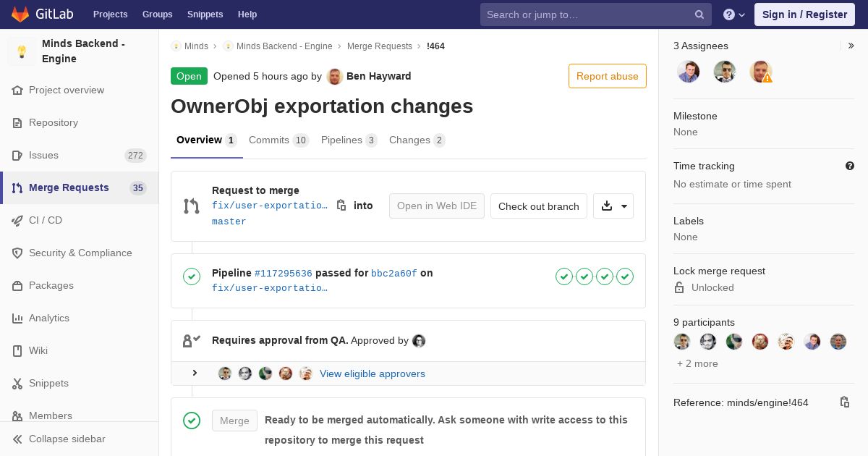Click Sign in / Register button

tap(804, 14)
